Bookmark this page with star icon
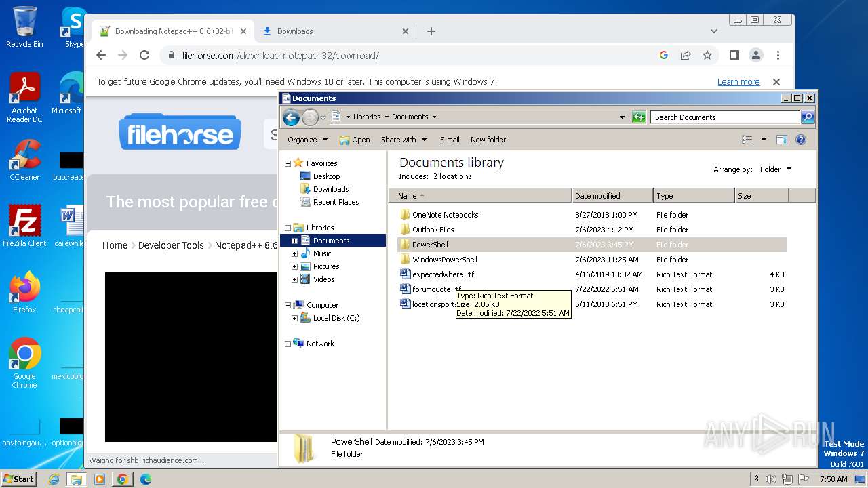 707,56
